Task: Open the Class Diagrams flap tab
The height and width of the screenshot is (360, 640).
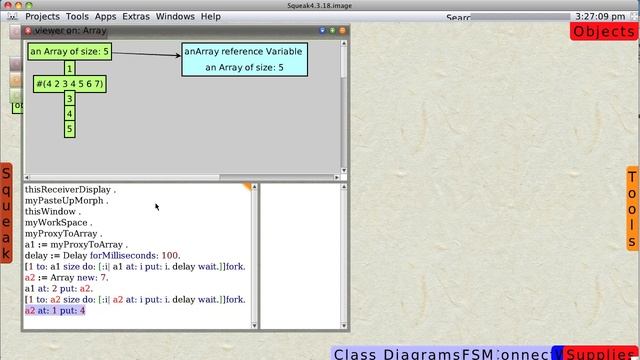Action: pyautogui.click(x=397, y=353)
